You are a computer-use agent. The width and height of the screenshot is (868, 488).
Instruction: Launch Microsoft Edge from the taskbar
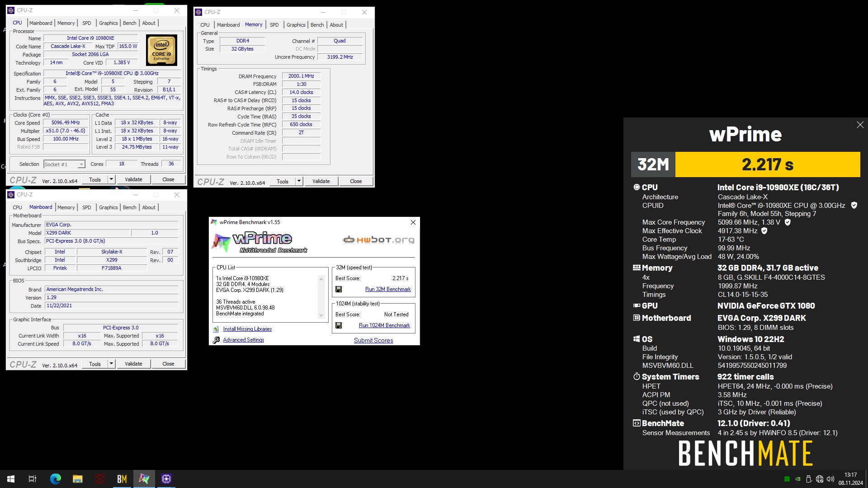click(55, 479)
